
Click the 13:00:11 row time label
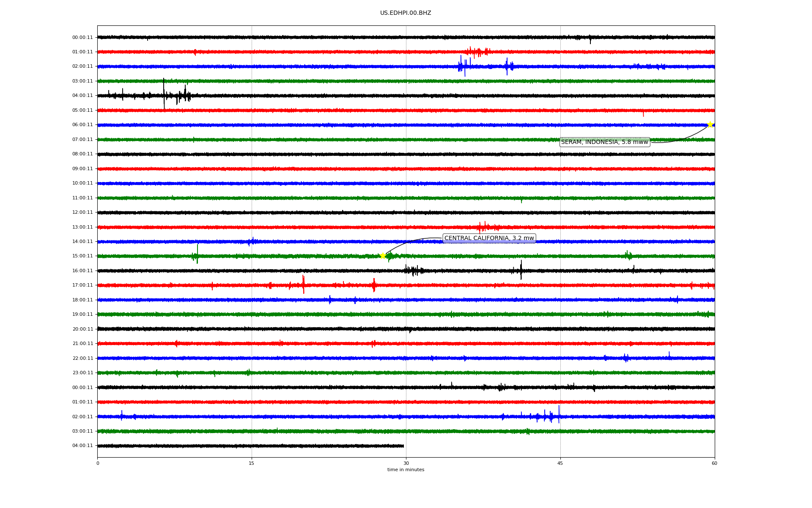82,227
